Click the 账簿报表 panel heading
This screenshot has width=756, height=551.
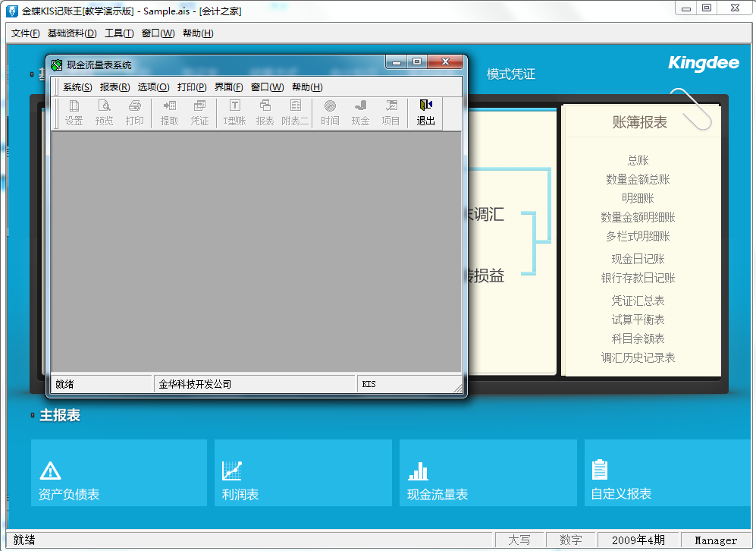(640, 122)
